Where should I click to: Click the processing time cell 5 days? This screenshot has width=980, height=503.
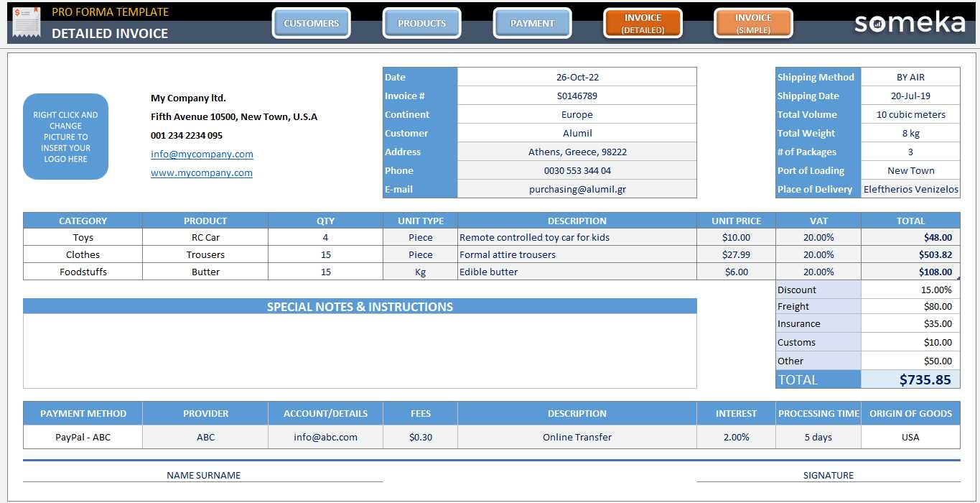[818, 437]
